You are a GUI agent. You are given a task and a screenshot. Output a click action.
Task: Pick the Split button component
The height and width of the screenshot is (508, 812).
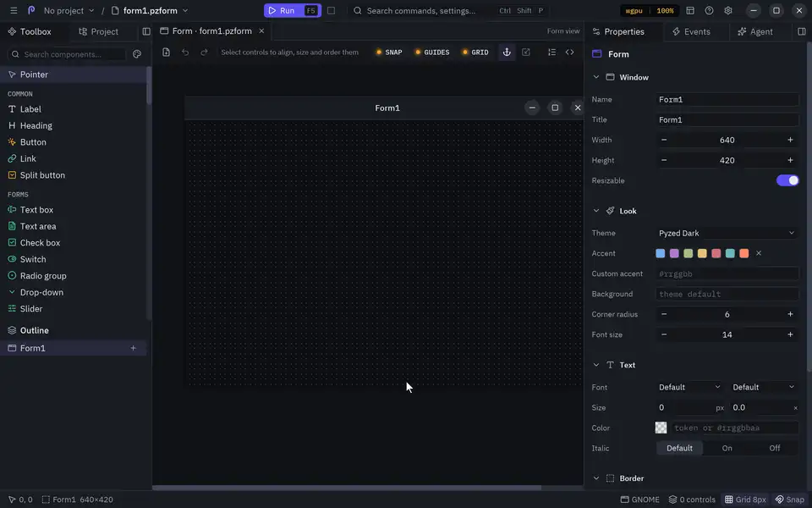(x=74, y=175)
